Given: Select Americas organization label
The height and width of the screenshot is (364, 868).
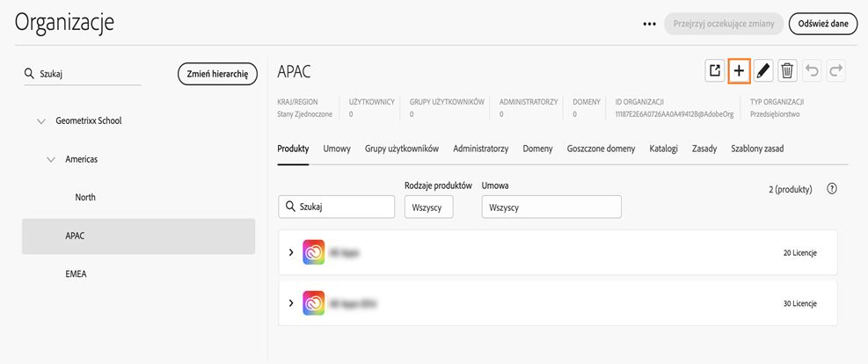Looking at the screenshot, I should coord(82,159).
